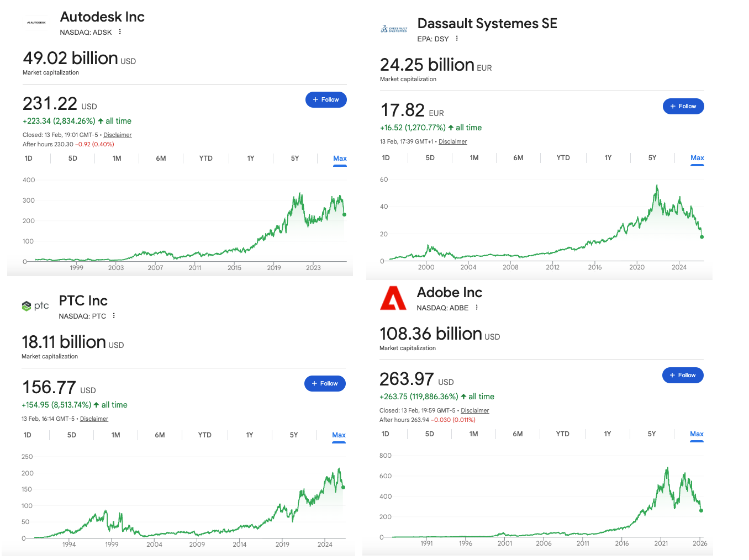Open Disclaimer link under Autodesk price
Viewport: 749px width, 560px height.
(118, 135)
